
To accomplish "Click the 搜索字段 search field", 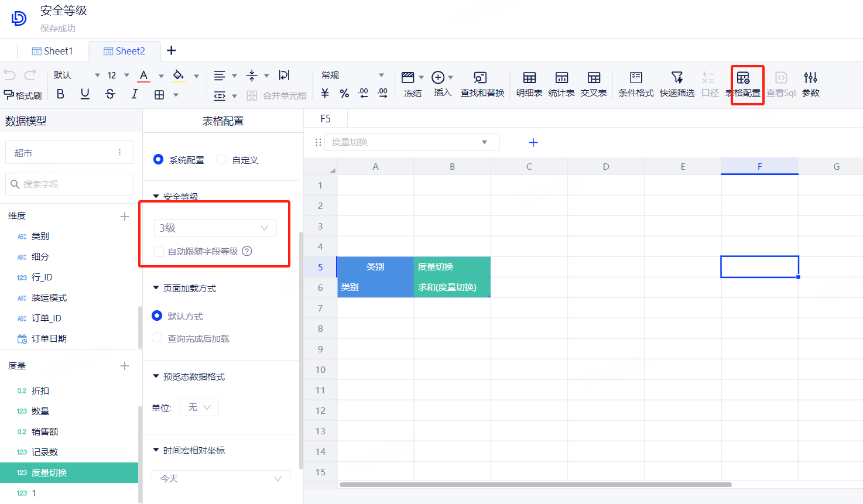I will [x=69, y=184].
